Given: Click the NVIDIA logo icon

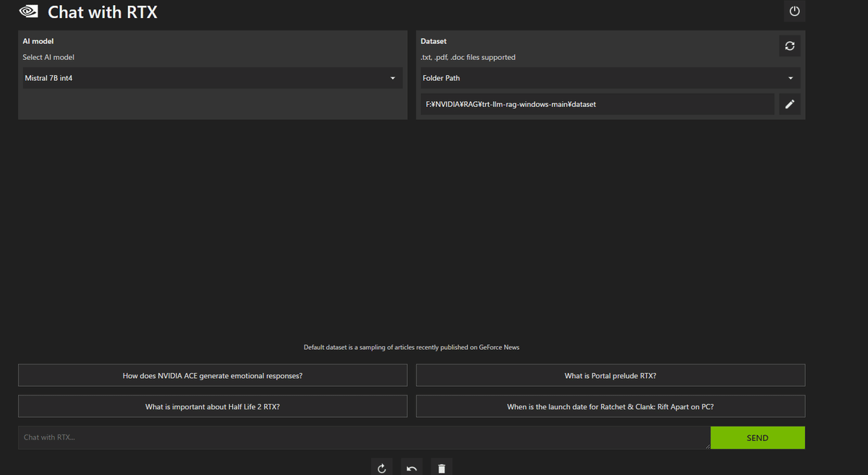Looking at the screenshot, I should click(28, 12).
